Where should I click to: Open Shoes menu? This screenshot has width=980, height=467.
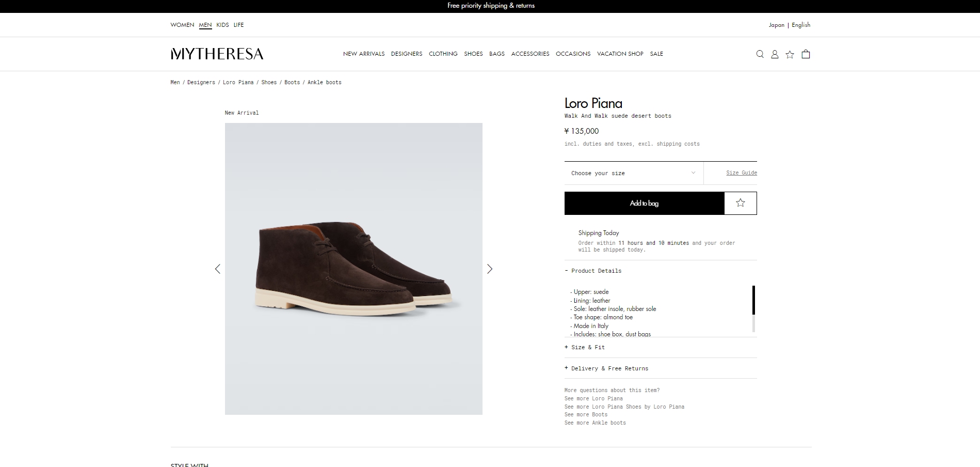[473, 54]
